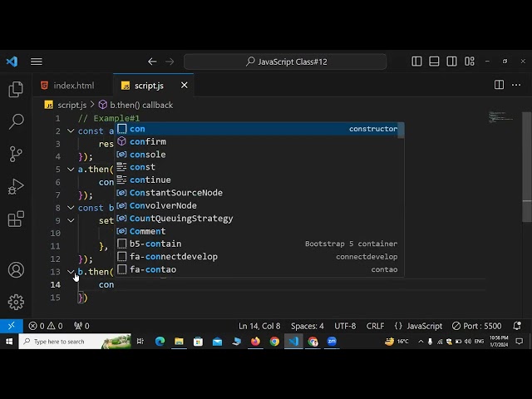Toggle the primary side bar layout icon

click(x=416, y=62)
